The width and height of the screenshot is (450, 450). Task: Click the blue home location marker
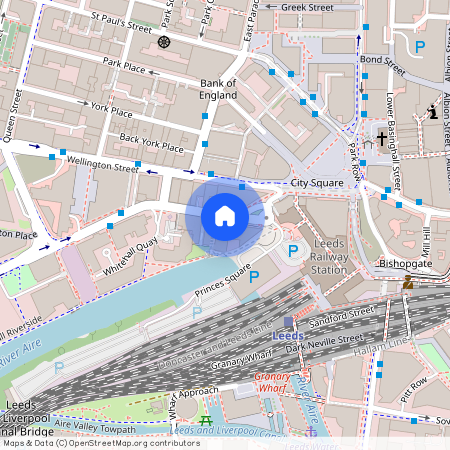click(x=225, y=217)
